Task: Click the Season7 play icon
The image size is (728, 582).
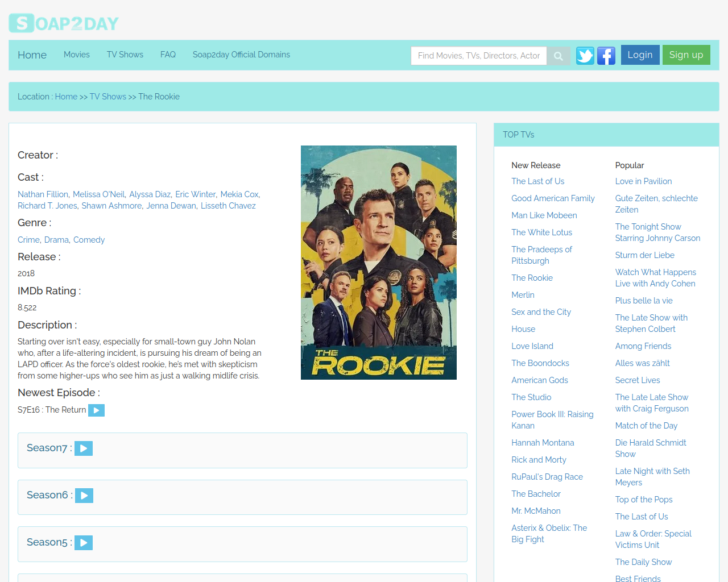Action: 84,448
